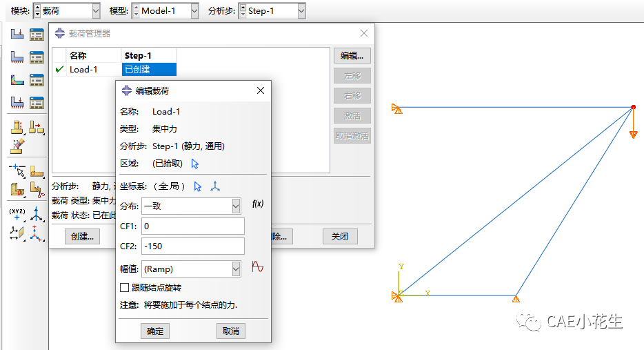Image resolution: width=644 pixels, height=350 pixels.
Task: Select the Create Load tool
Action: (17, 34)
